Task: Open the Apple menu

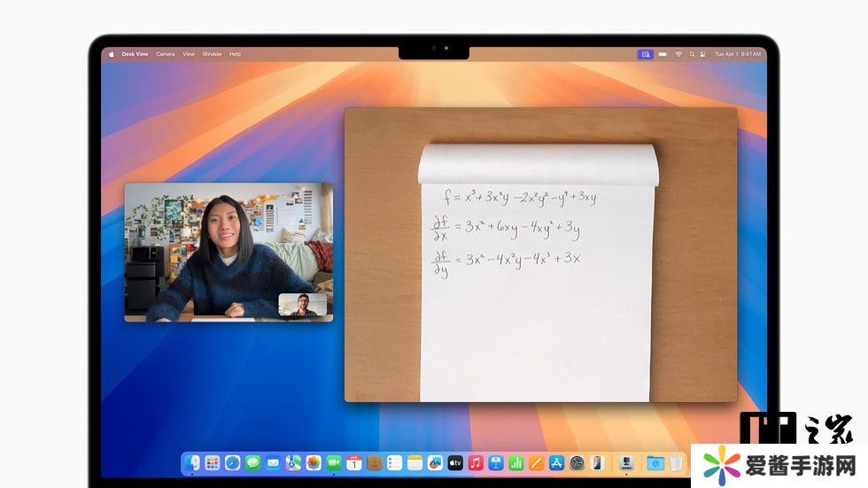Action: tap(112, 54)
